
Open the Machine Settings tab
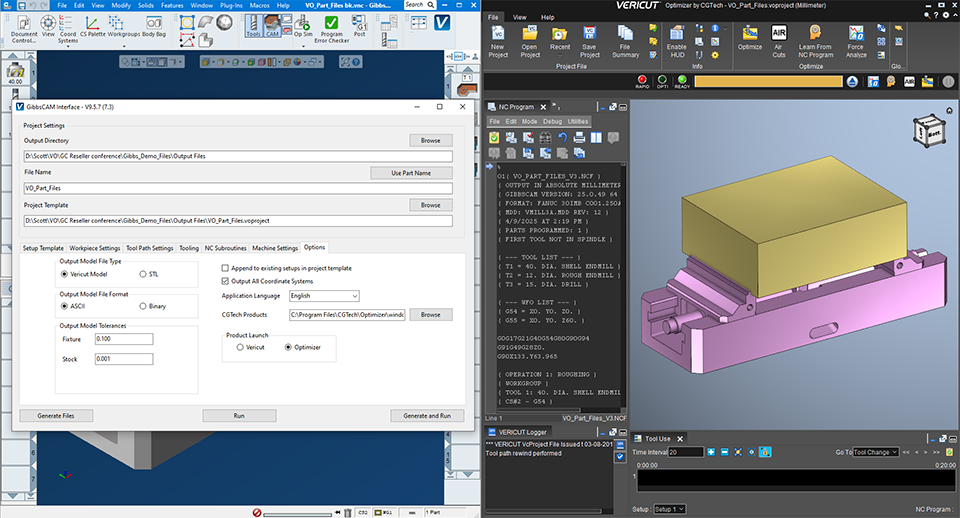[x=275, y=248]
